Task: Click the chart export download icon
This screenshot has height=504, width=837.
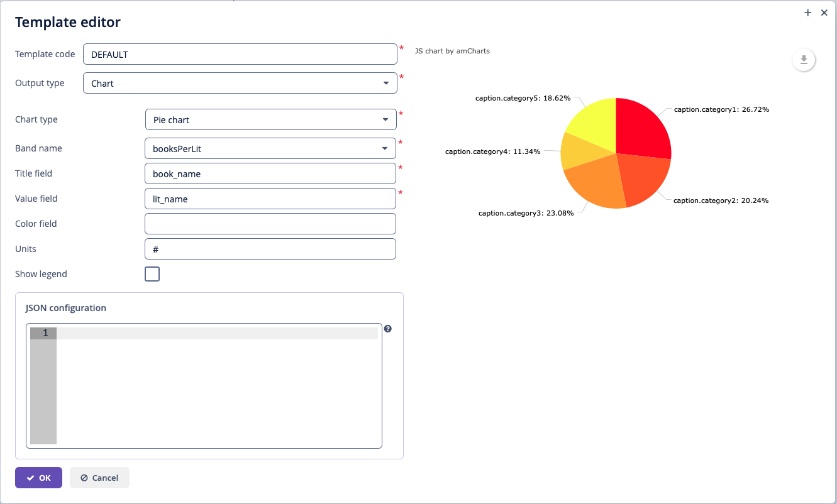Action: pyautogui.click(x=804, y=60)
